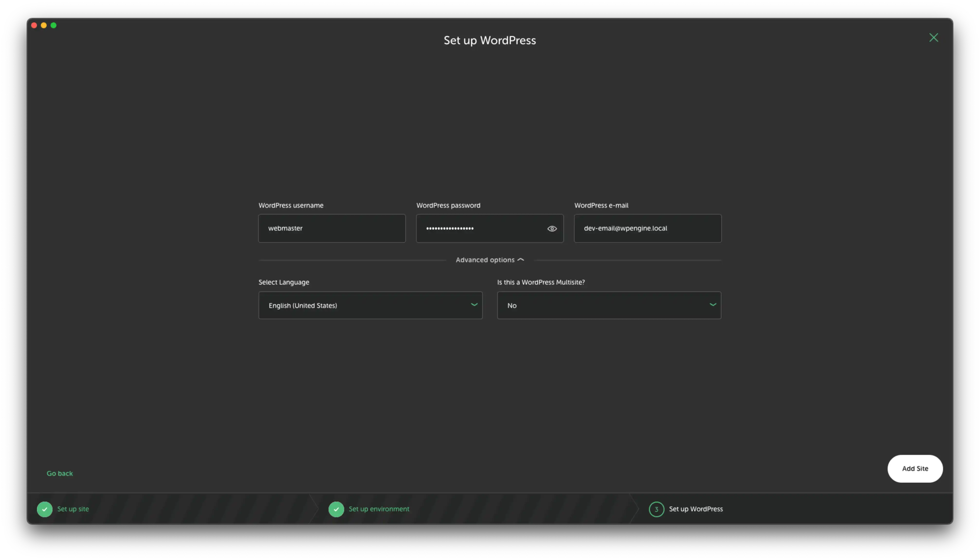Screen dimensions: 980x560
Task: Click the Set up site checkmark icon
Action: point(44,509)
